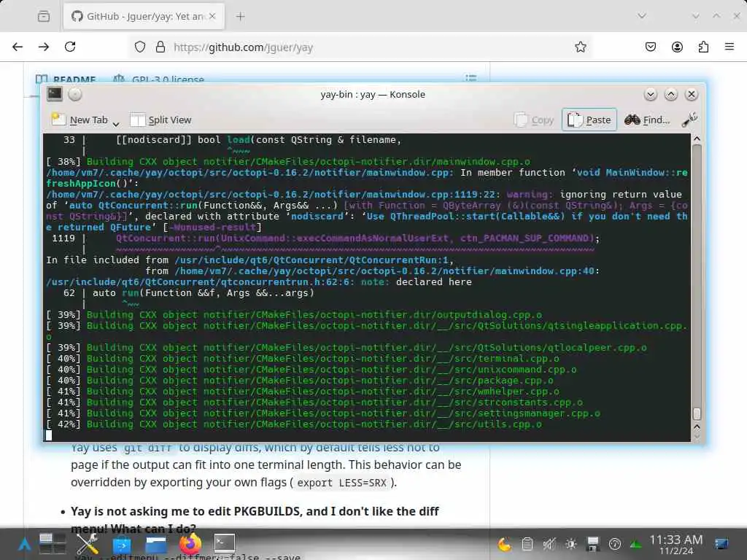Screen dimensions: 747x560
Task: Click the round pin button in Konsole title bar
Action: (75, 94)
